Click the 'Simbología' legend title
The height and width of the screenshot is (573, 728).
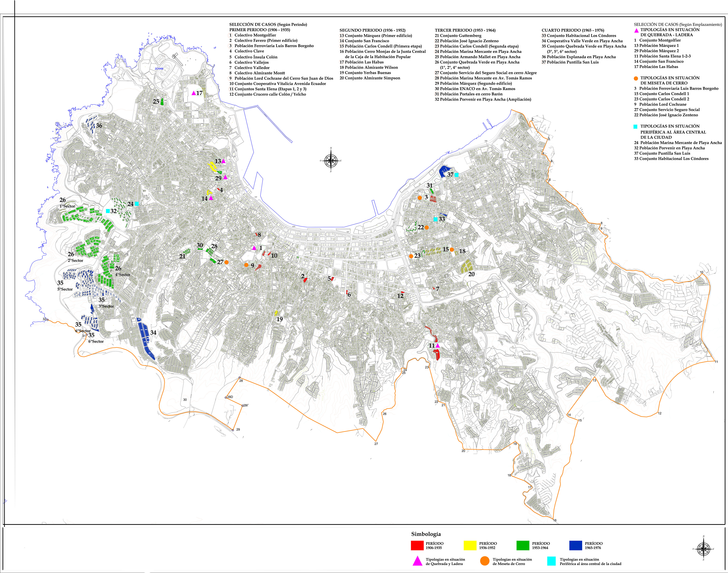pyautogui.click(x=426, y=534)
